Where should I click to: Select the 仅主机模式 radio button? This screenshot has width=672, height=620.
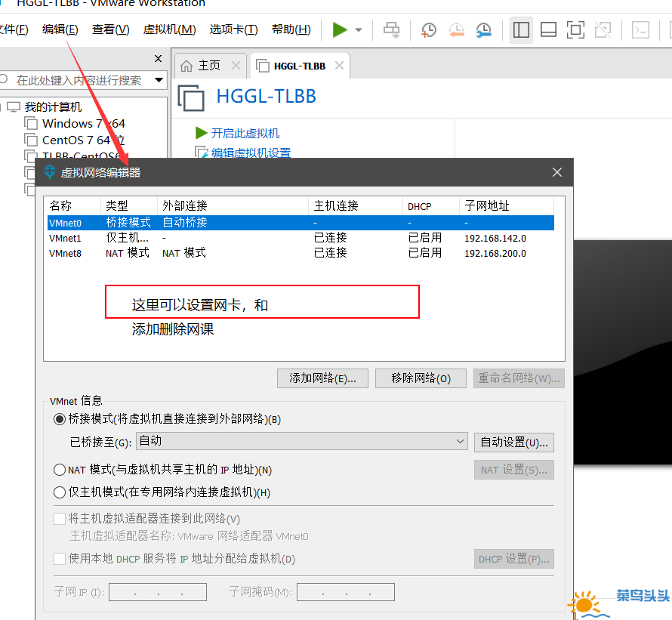click(60, 492)
